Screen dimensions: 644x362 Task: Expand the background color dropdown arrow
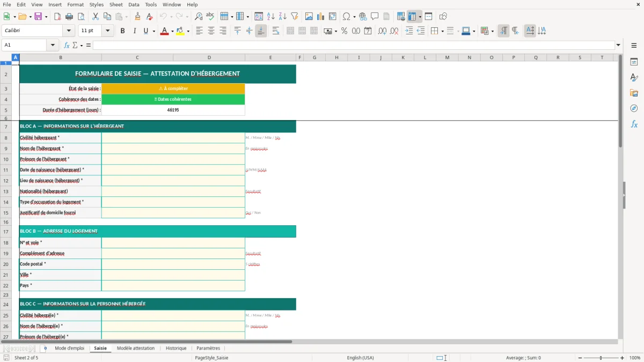pos(188,31)
